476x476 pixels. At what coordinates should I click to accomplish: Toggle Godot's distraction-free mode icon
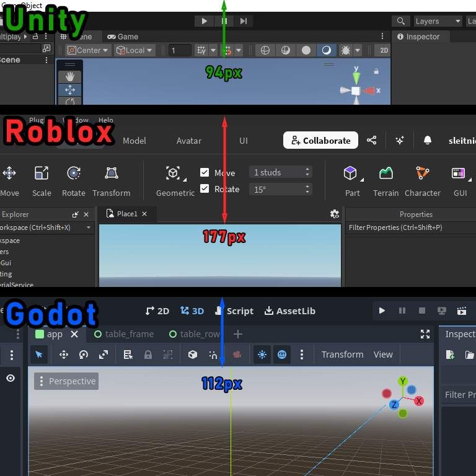[x=425, y=334]
